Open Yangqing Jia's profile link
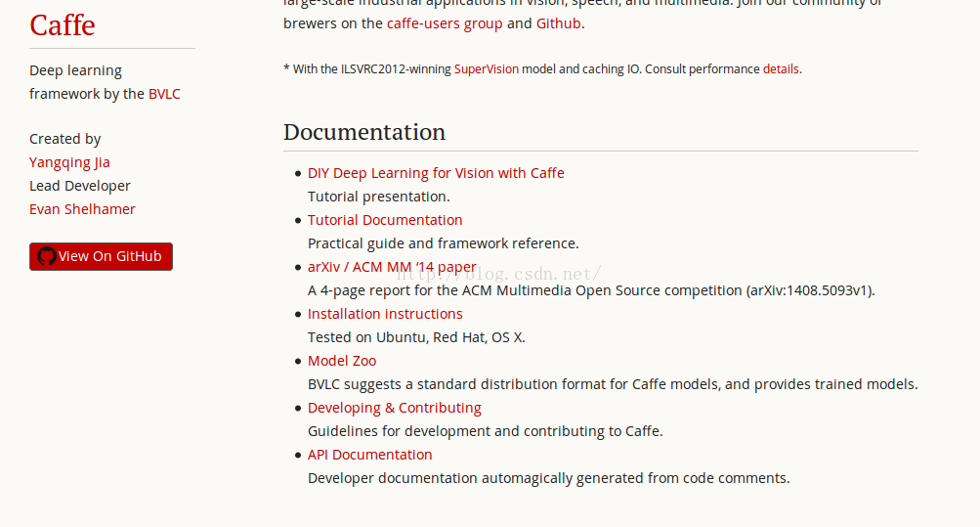The image size is (980, 527). click(x=69, y=162)
